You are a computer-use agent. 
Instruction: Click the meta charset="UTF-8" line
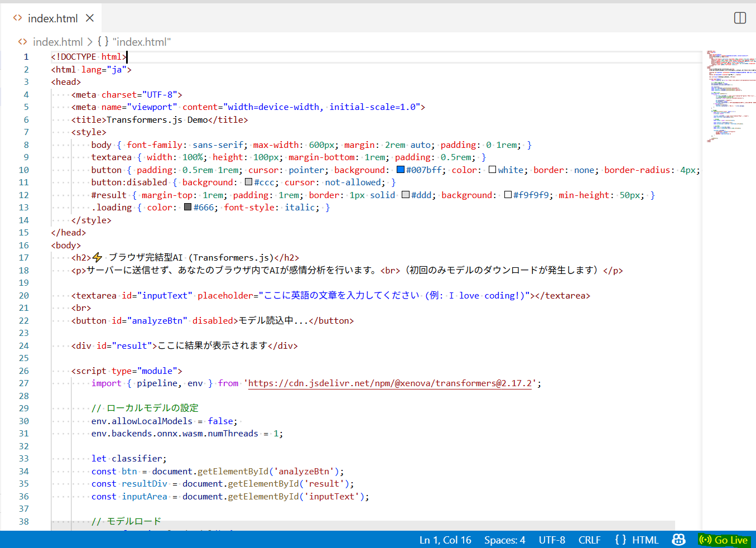[x=127, y=94]
